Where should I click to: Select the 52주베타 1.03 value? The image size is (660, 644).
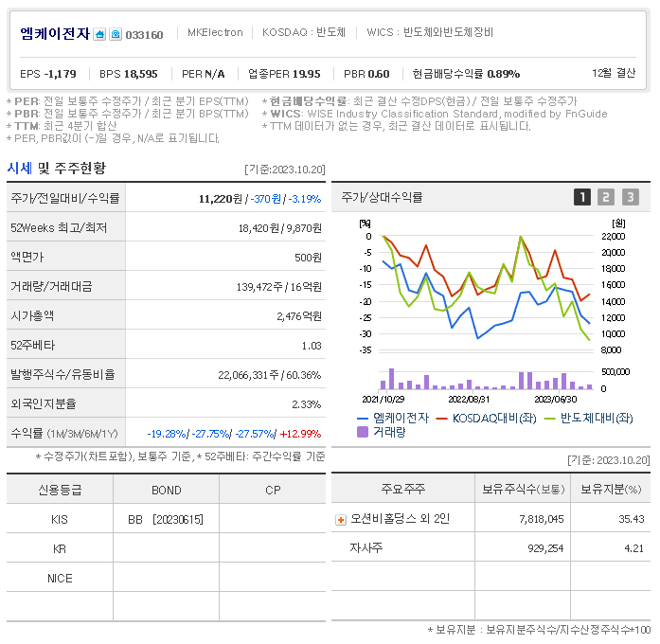312,346
